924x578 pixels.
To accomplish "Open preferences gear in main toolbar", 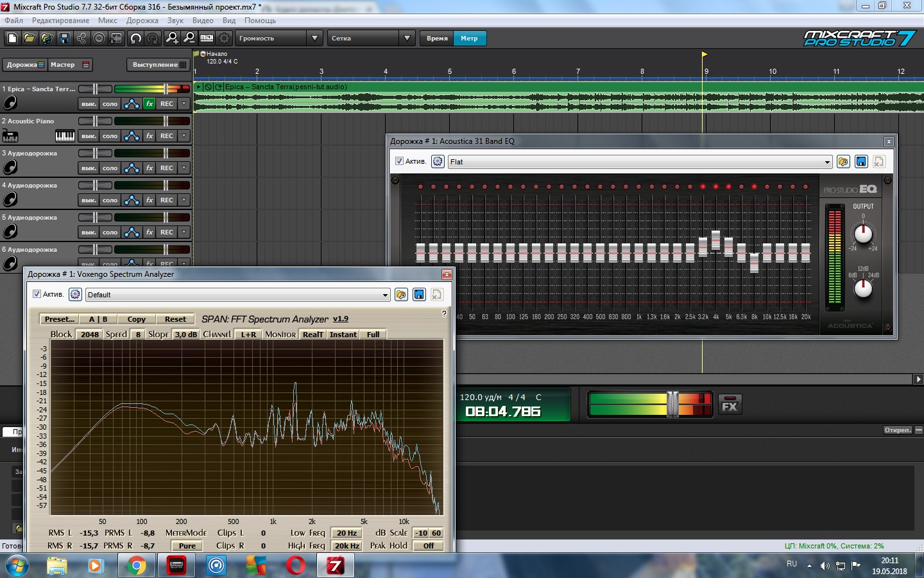I will pyautogui.click(x=224, y=39).
